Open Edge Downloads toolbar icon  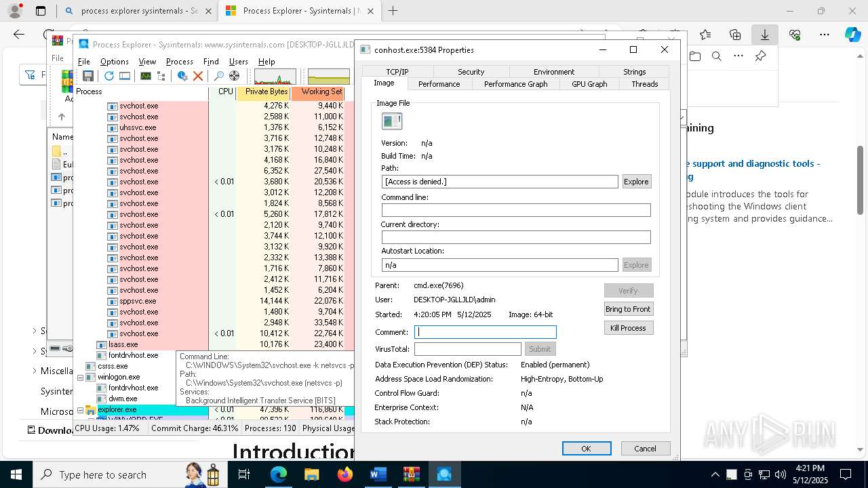[764, 35]
